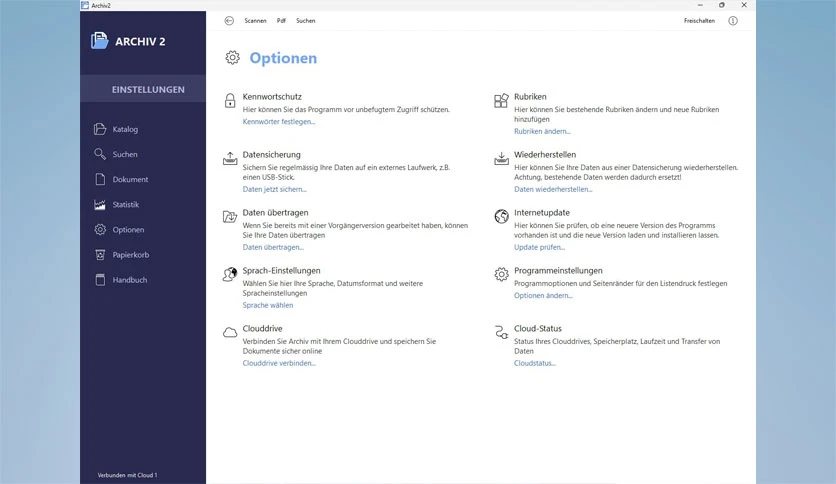836x484 pixels.
Task: Click the Optionen ändern link
Action: [x=543, y=295]
